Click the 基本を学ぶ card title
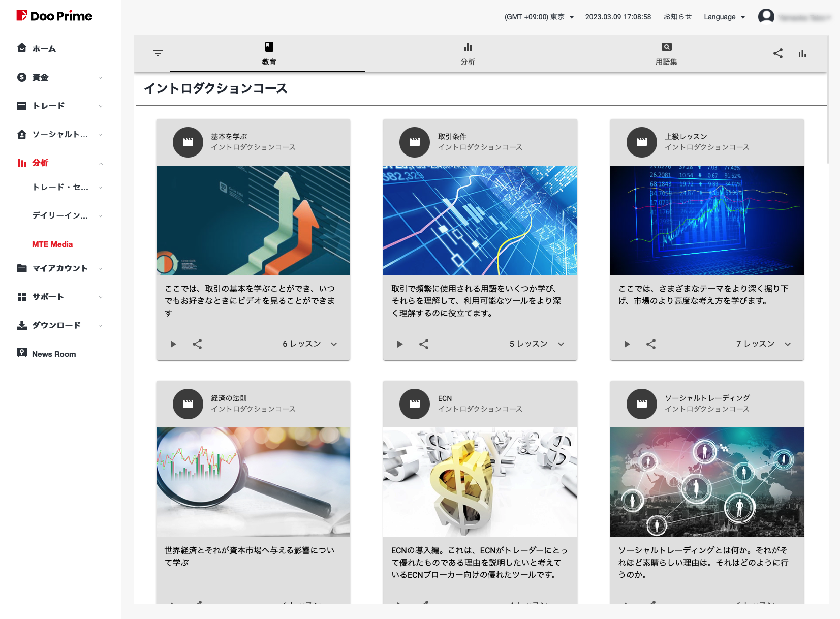This screenshot has height=619, width=840. pyautogui.click(x=229, y=137)
